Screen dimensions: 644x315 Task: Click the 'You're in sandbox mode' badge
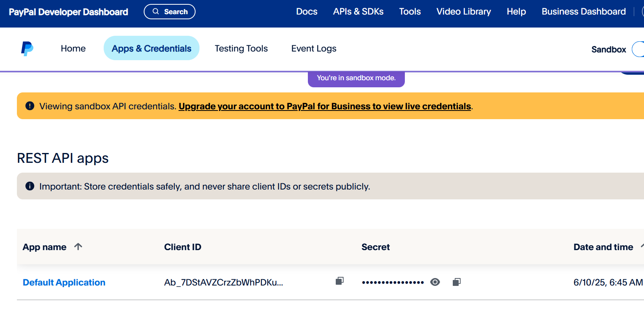[x=356, y=78]
